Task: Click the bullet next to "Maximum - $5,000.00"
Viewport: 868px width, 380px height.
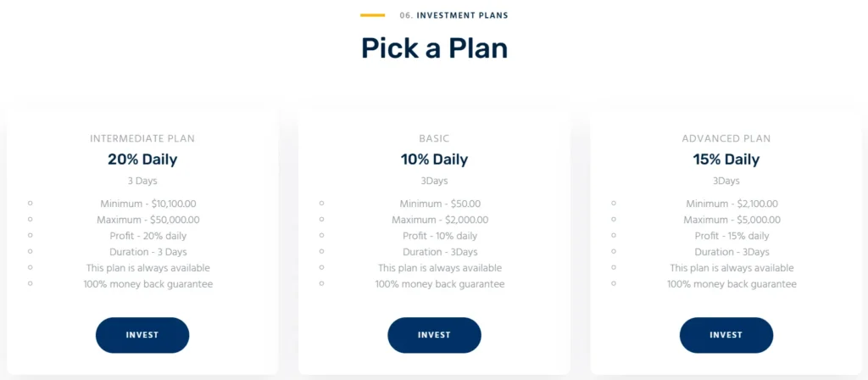Action: (x=614, y=220)
